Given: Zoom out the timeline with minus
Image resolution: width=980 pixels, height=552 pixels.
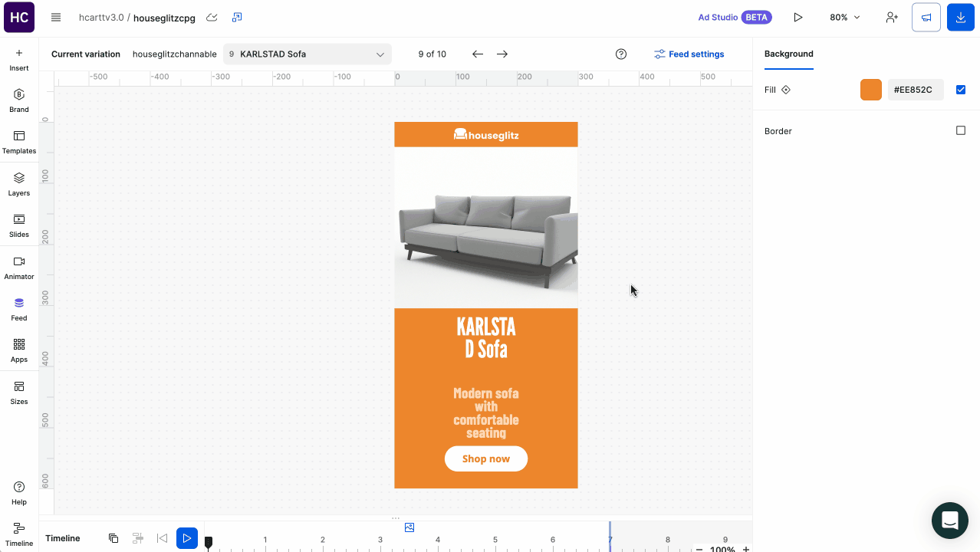Looking at the screenshot, I should pyautogui.click(x=699, y=549).
